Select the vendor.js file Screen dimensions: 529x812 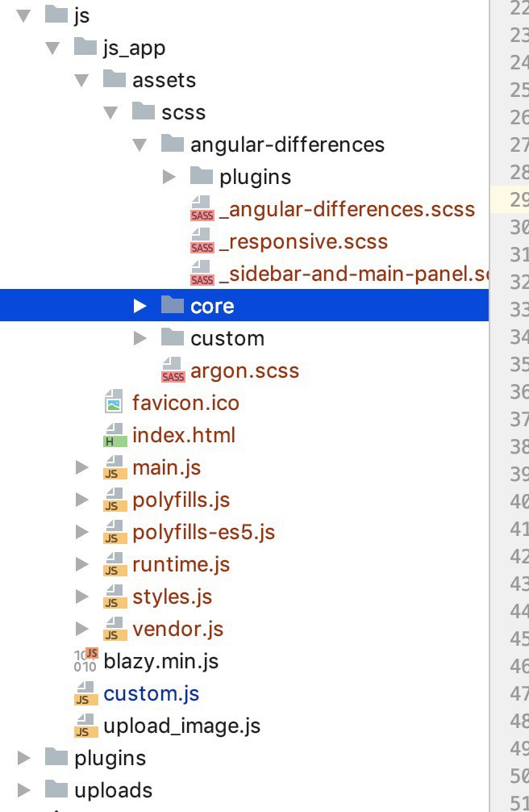tap(177, 629)
